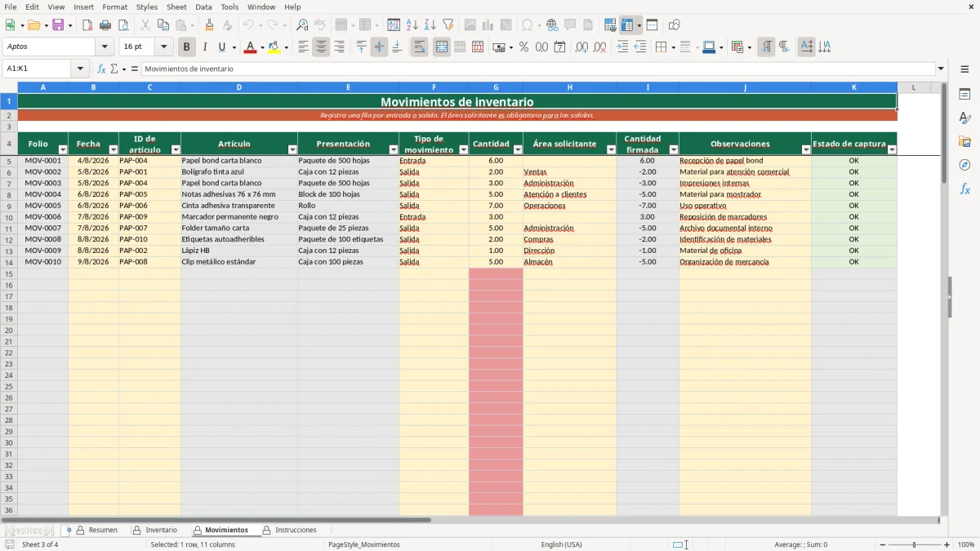The height and width of the screenshot is (551, 980).
Task: Toggle Align Right
Action: point(339,47)
